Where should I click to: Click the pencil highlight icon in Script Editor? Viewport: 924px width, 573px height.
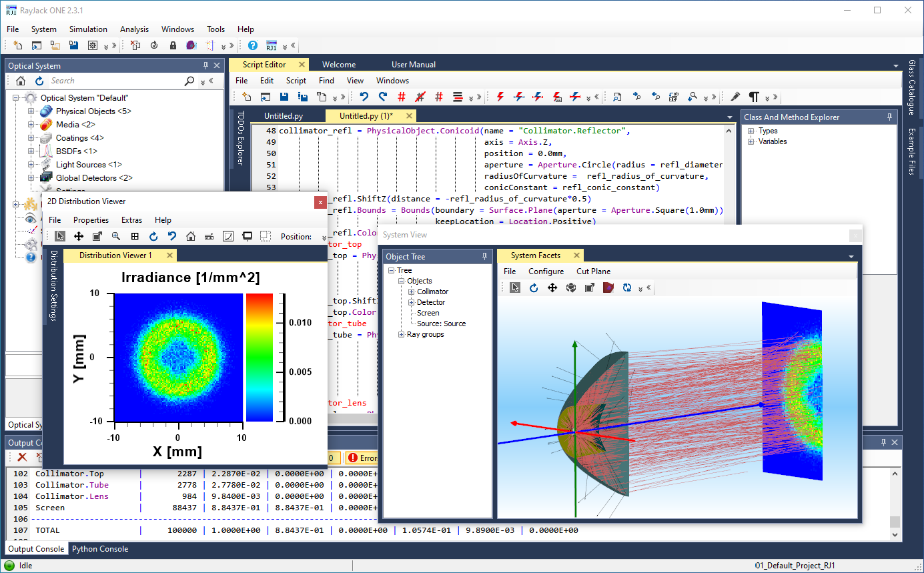click(735, 97)
